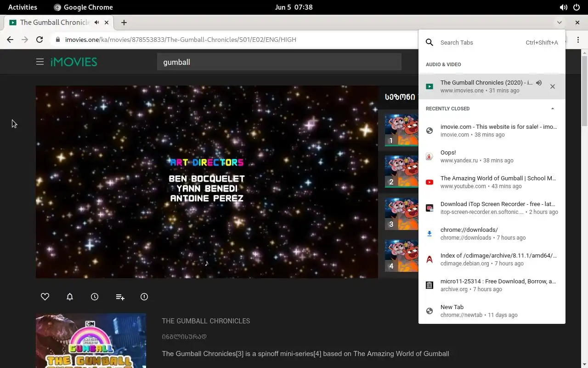
Task: Select episode 2 thumbnail
Action: [x=401, y=172]
